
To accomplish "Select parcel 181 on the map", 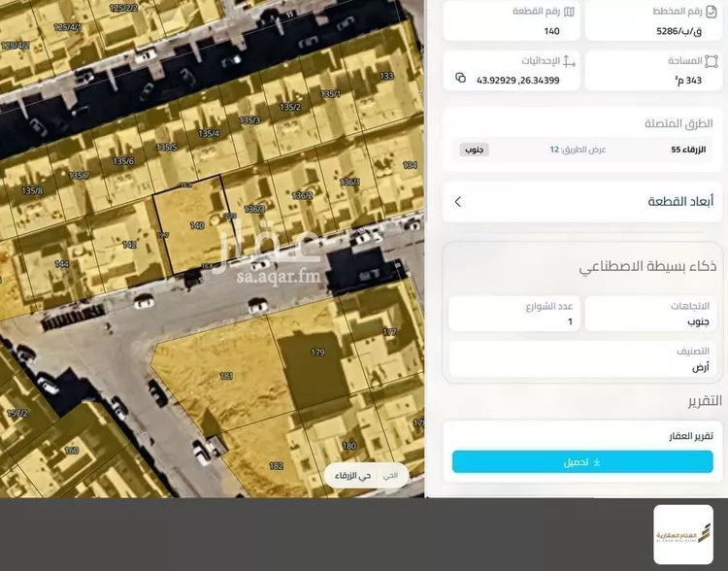I will pos(226,376).
